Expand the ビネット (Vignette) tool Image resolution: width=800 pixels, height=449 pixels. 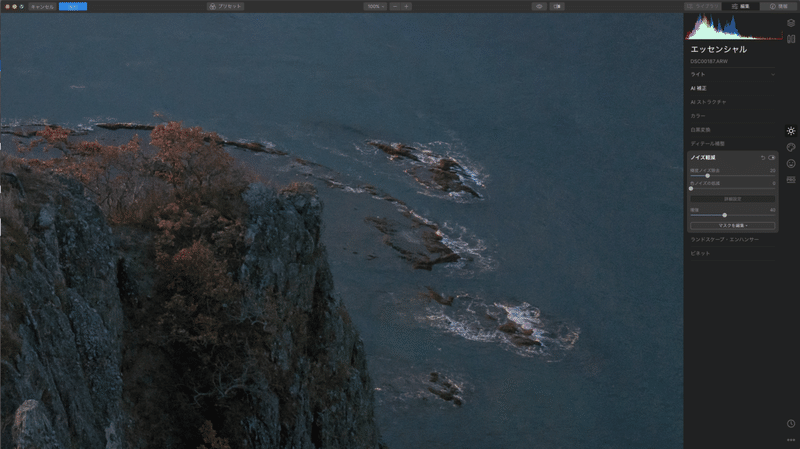732,253
